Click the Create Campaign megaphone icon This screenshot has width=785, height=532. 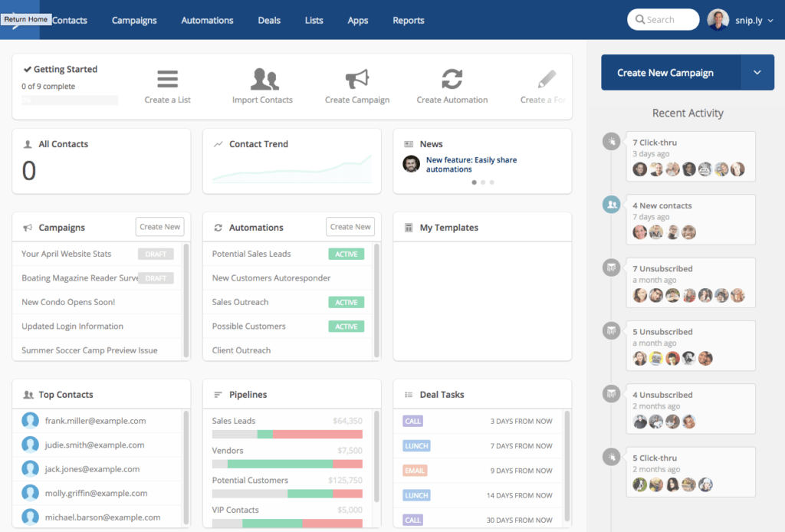coord(357,79)
